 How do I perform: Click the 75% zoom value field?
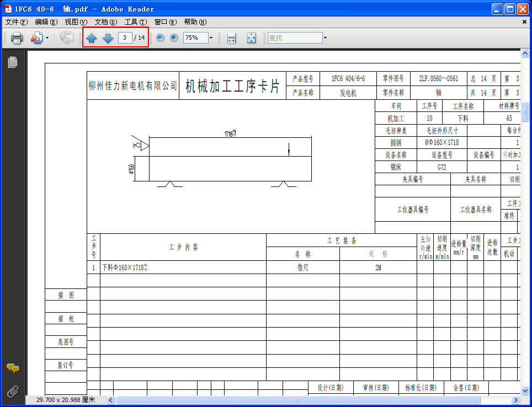tap(196, 38)
